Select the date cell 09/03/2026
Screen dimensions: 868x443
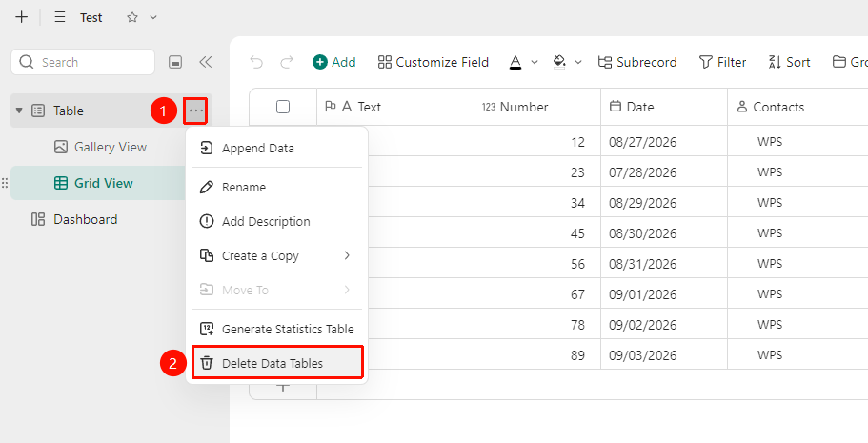click(664, 355)
